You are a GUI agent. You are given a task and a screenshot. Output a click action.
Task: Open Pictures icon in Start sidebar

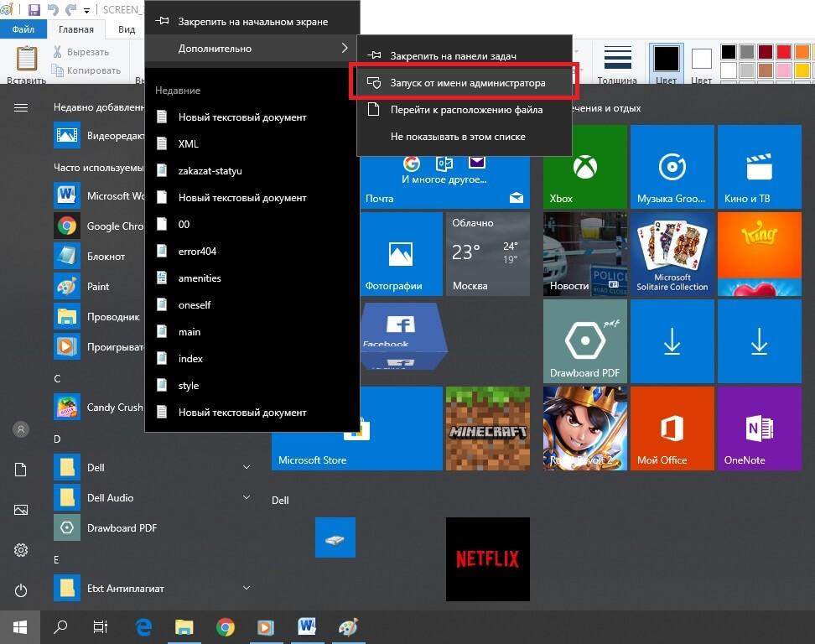pos(21,510)
